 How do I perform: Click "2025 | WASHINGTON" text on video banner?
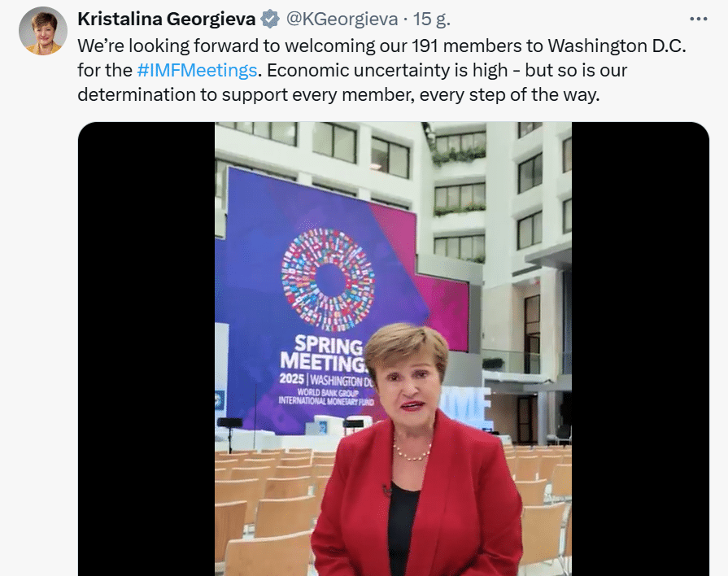[326, 380]
